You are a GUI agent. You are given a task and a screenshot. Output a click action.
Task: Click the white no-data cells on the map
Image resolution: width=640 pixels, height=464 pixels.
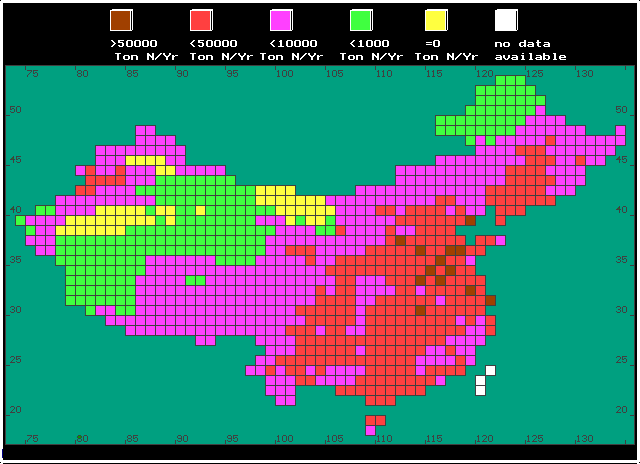[482, 383]
